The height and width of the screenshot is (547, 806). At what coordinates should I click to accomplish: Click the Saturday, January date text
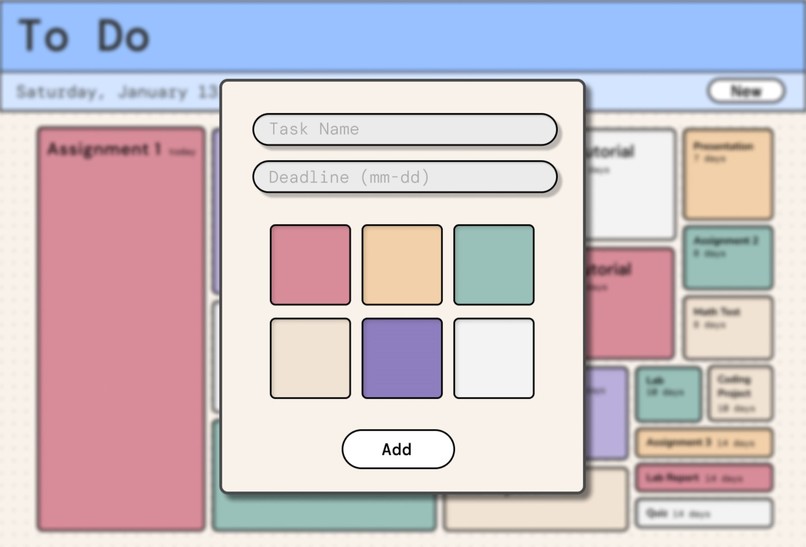pyautogui.click(x=117, y=92)
